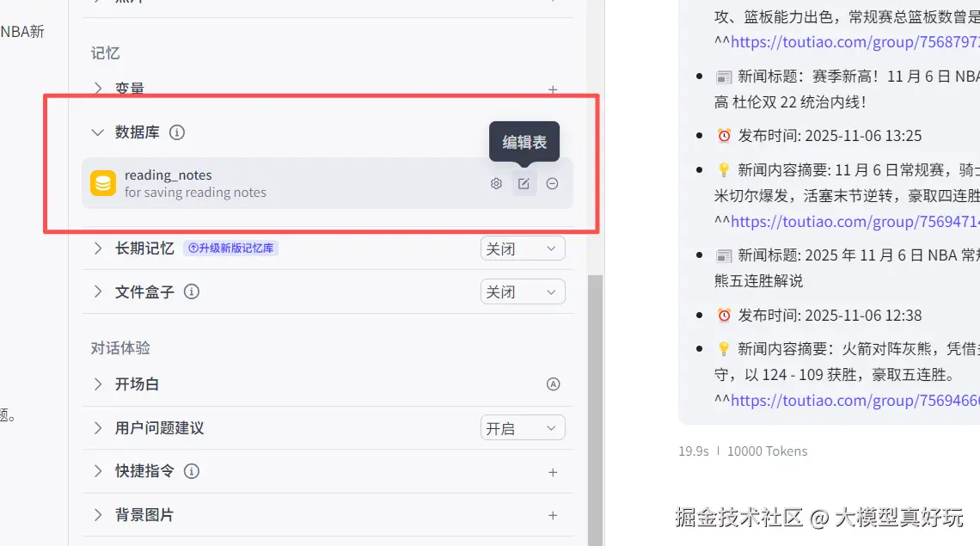The height and width of the screenshot is (546, 980).
Task: Add a shortcut via the 快捷指令 plus icon
Action: [553, 471]
